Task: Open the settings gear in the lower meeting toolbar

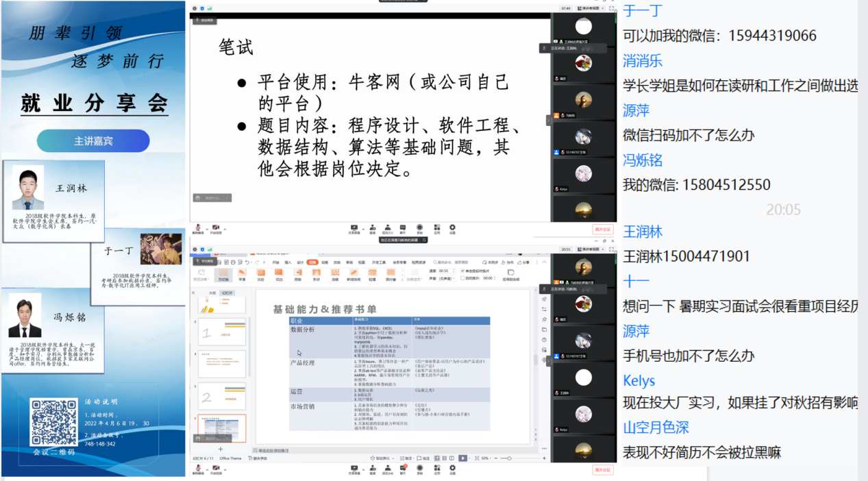Action: (x=452, y=468)
